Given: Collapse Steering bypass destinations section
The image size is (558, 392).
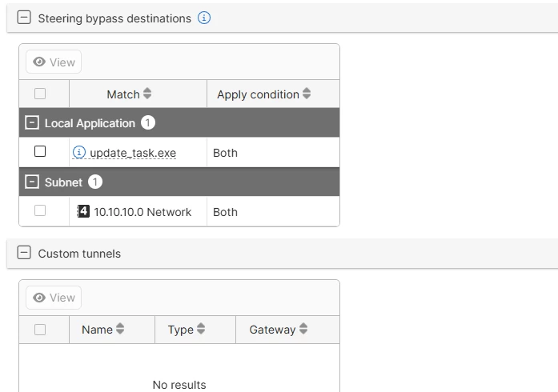Looking at the screenshot, I should pos(24,18).
